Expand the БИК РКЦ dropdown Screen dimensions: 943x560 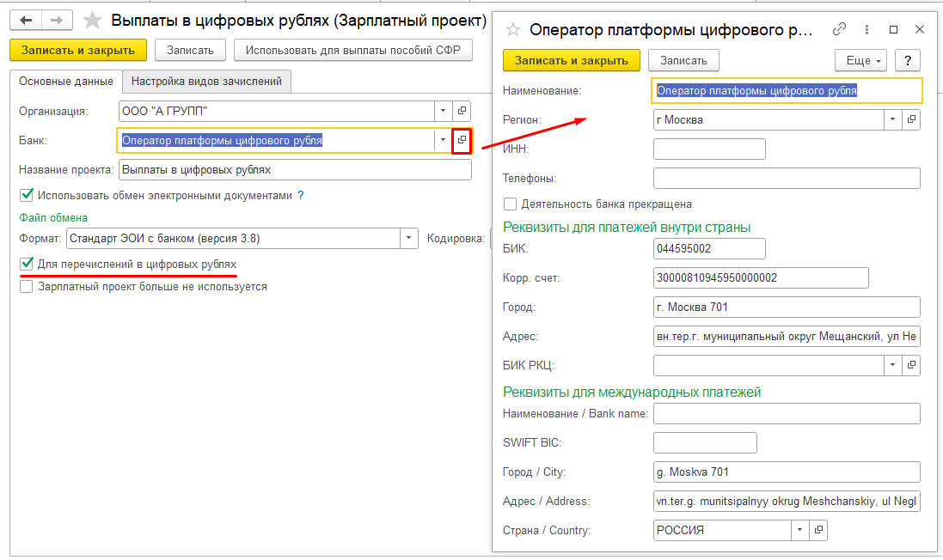click(893, 365)
